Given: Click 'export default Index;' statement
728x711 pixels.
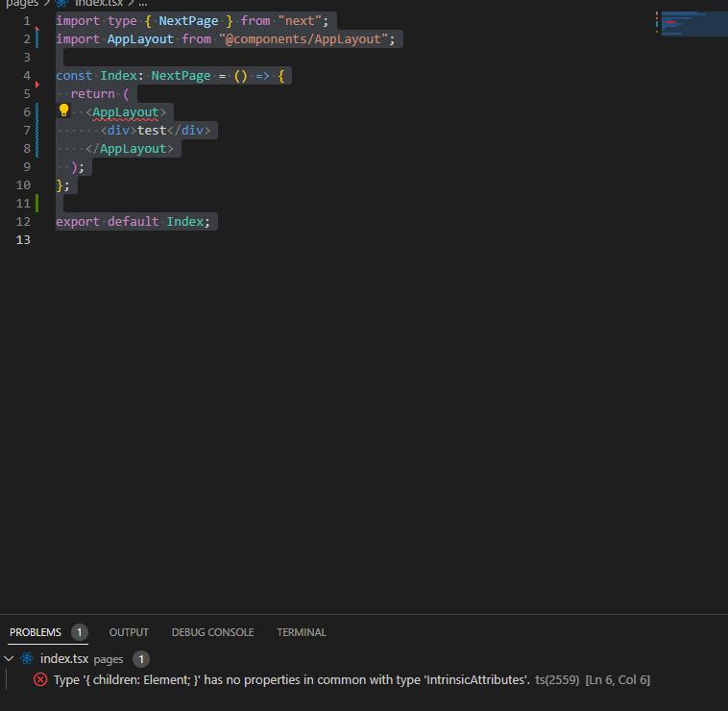Looking at the screenshot, I should point(133,222).
